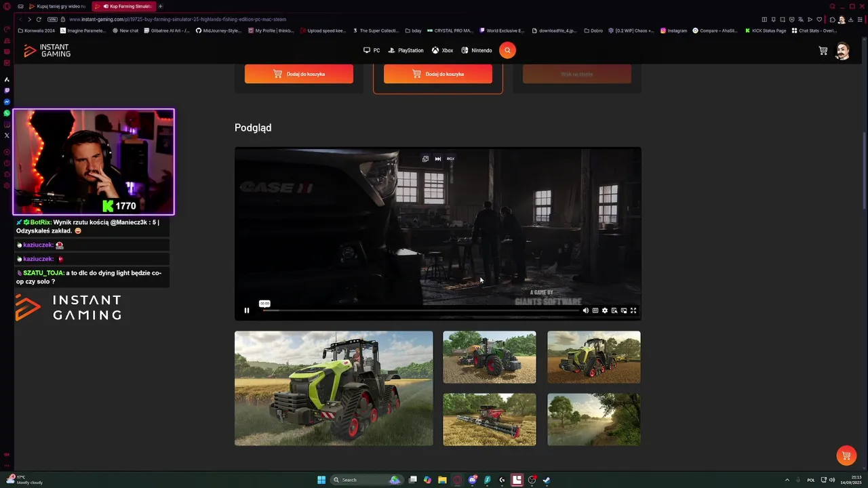Open File Explorer from the taskbar
This screenshot has width=868, height=488.
coord(442,480)
